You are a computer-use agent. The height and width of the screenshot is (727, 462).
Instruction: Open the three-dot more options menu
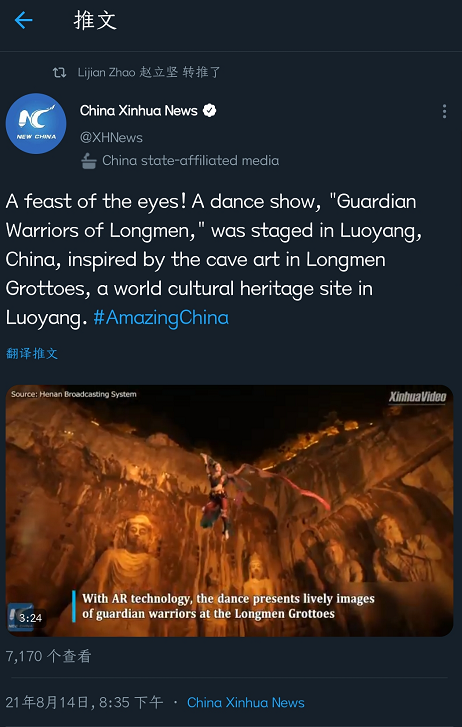pos(444,111)
